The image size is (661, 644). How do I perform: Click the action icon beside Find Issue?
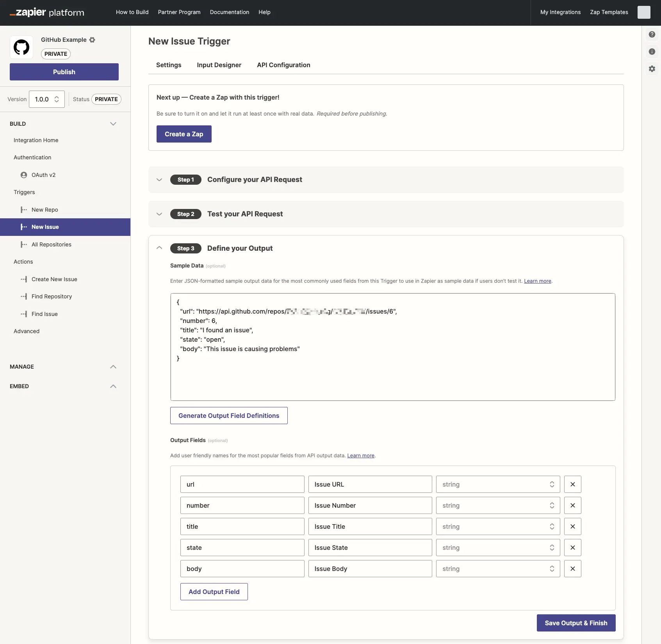click(24, 314)
